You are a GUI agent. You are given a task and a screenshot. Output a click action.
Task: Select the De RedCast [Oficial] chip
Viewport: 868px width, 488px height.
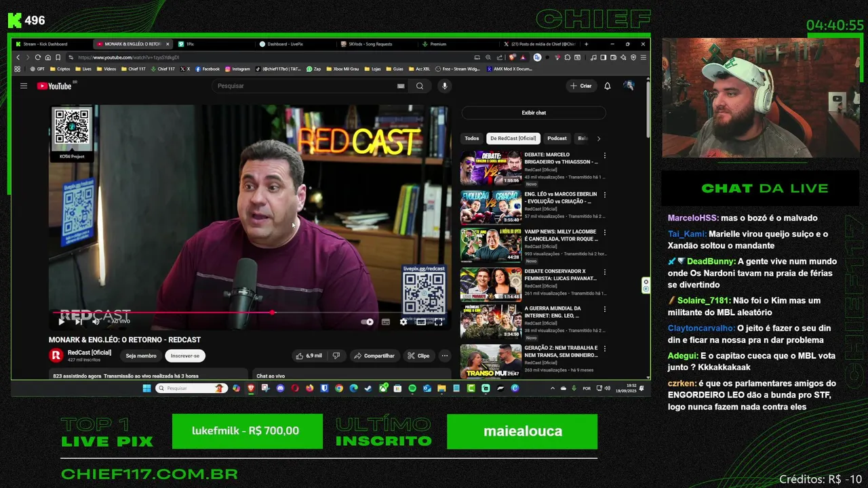click(513, 138)
